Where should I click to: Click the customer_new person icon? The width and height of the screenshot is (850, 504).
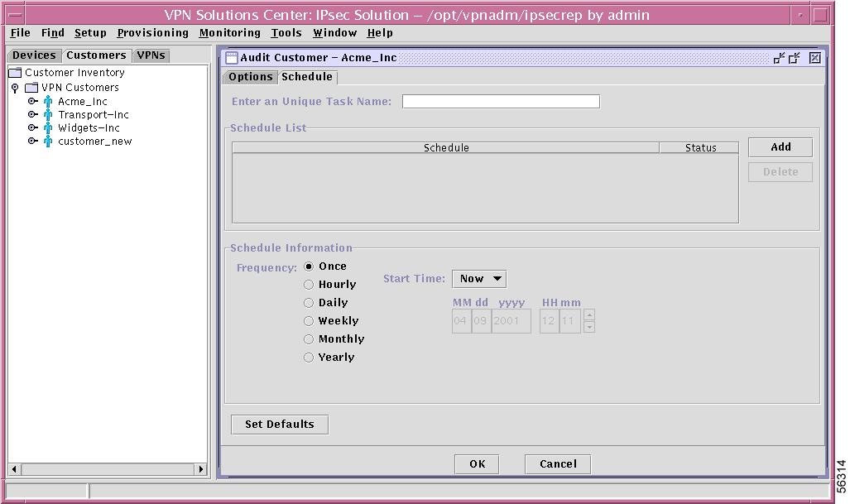tap(48, 141)
